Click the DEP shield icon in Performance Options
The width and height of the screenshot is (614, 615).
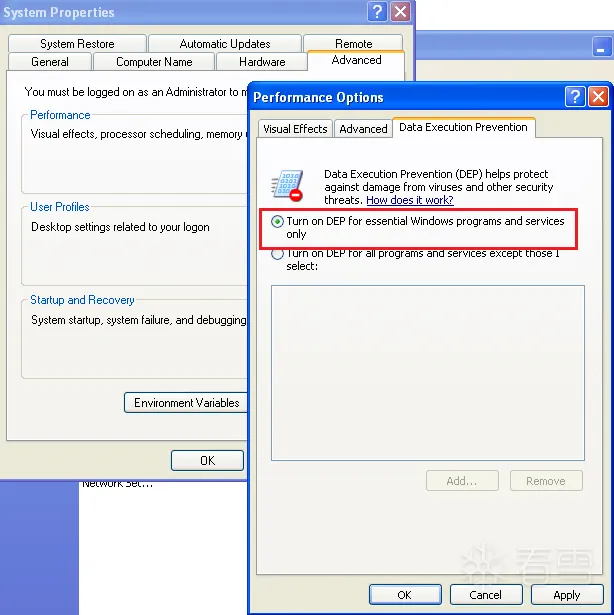pyautogui.click(x=288, y=186)
